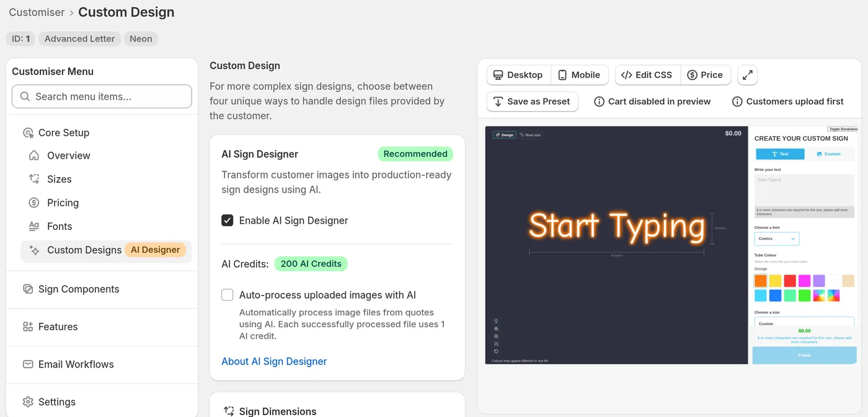Click the Custom Designs sparkle icon
Viewport: 868px width, 417px height.
(x=34, y=250)
